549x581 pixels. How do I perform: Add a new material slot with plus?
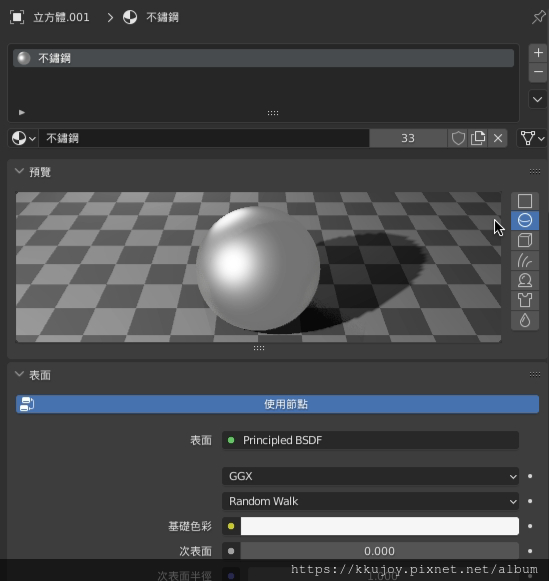[x=538, y=53]
